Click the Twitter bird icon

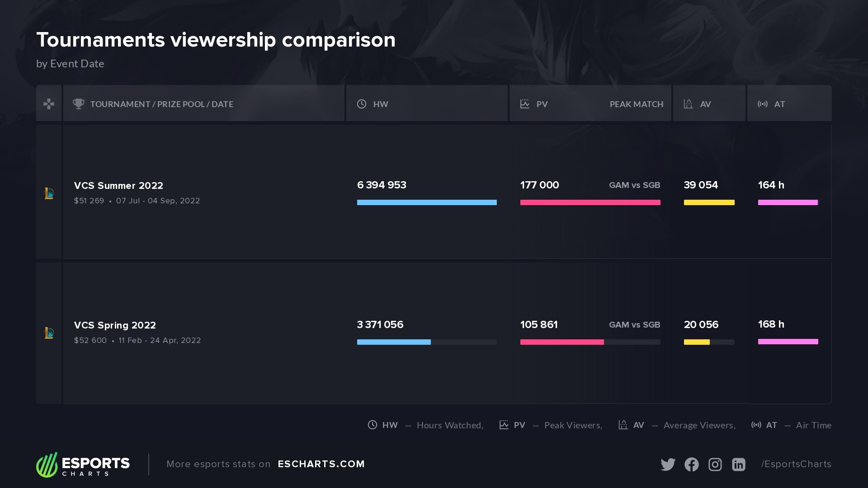pos(668,465)
